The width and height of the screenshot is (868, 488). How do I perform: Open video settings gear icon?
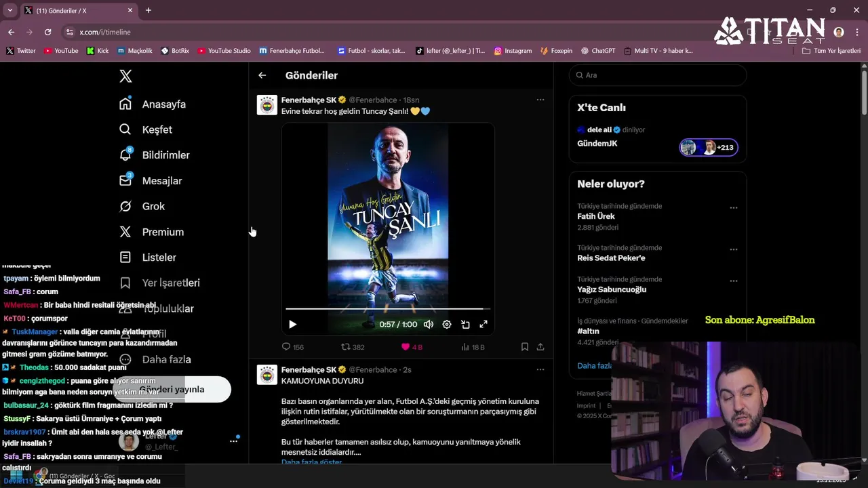(x=447, y=325)
